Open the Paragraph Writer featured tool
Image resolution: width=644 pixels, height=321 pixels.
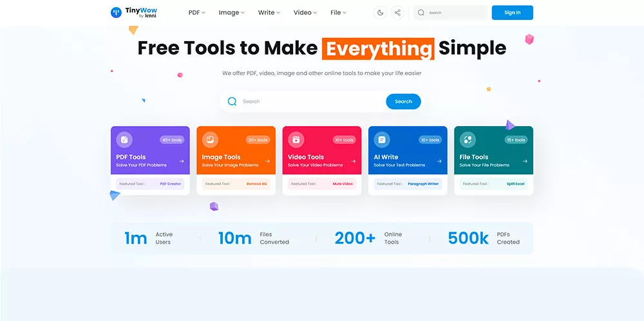click(423, 184)
